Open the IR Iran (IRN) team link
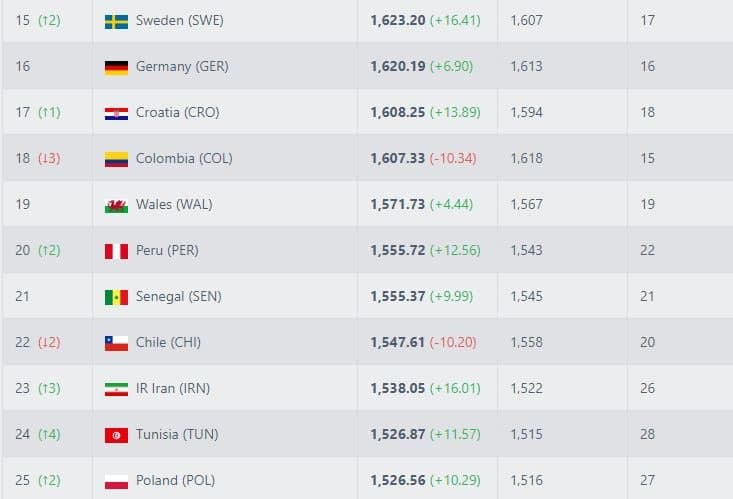Screen dimensions: 733x499 click(x=173, y=389)
